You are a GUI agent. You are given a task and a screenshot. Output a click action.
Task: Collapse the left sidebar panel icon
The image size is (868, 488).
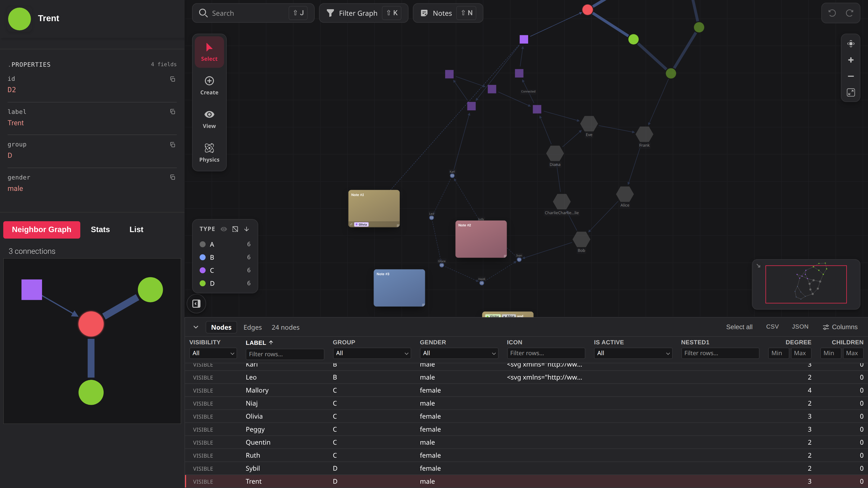pyautogui.click(x=196, y=303)
